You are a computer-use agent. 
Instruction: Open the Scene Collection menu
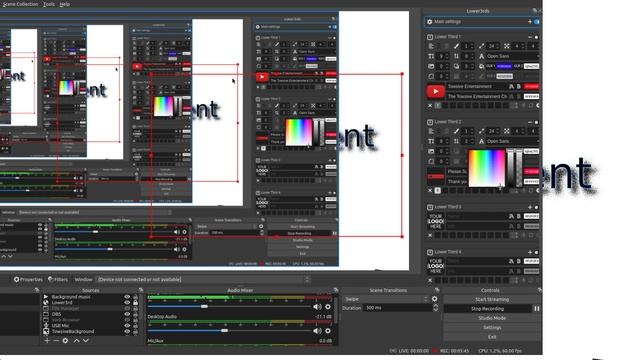click(20, 4)
